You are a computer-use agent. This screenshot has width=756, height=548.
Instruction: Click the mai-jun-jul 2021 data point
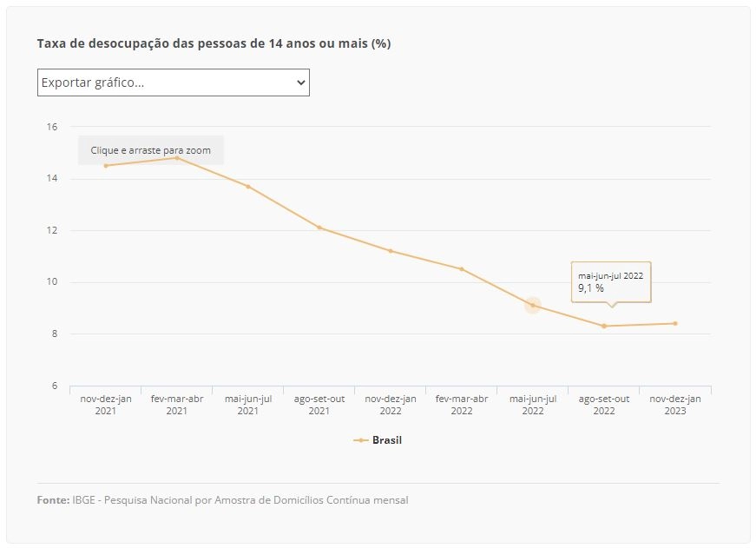[248, 186]
